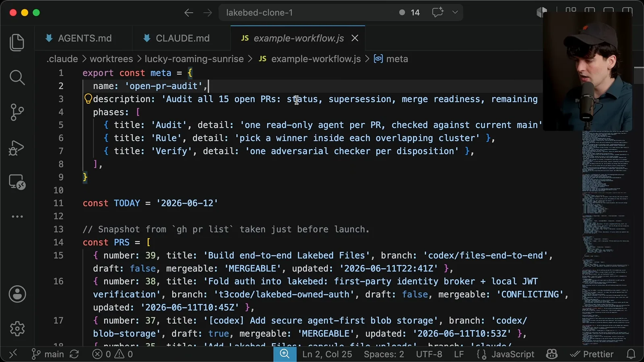644x362 pixels.
Task: Click line number 11 in gutter
Action: point(58,203)
